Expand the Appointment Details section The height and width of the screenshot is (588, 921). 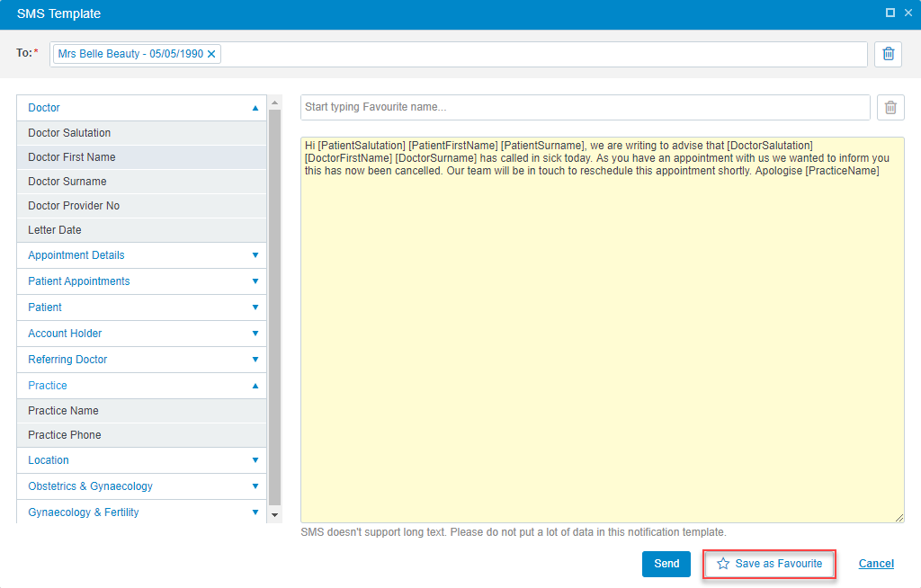(141, 255)
